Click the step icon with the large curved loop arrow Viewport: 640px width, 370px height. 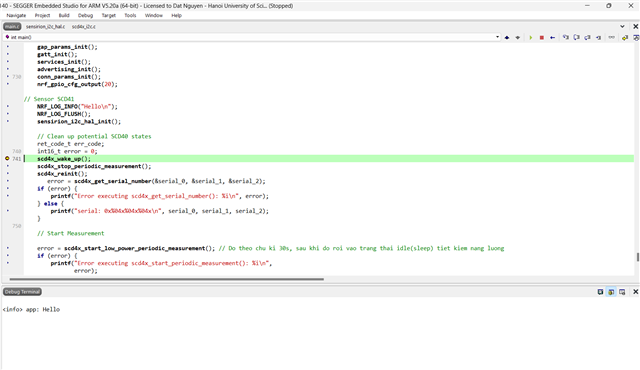click(x=576, y=38)
